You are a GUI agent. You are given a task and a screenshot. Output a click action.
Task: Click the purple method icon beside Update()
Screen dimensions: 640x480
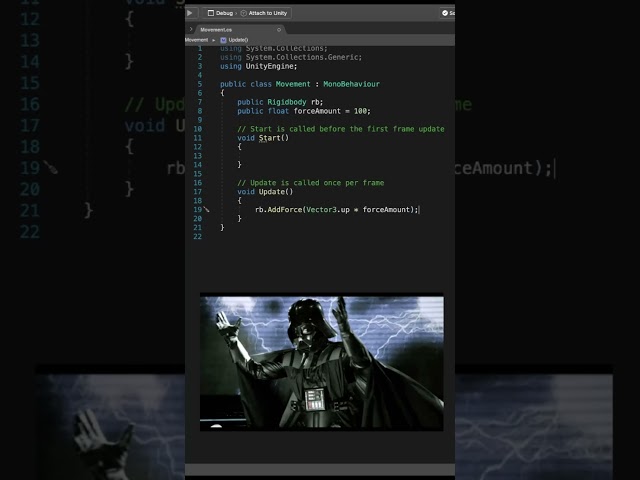[x=223, y=40]
